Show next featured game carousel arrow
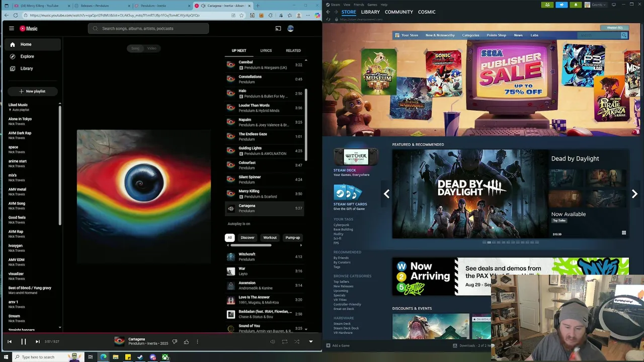This screenshot has width=644, height=362. (x=634, y=194)
